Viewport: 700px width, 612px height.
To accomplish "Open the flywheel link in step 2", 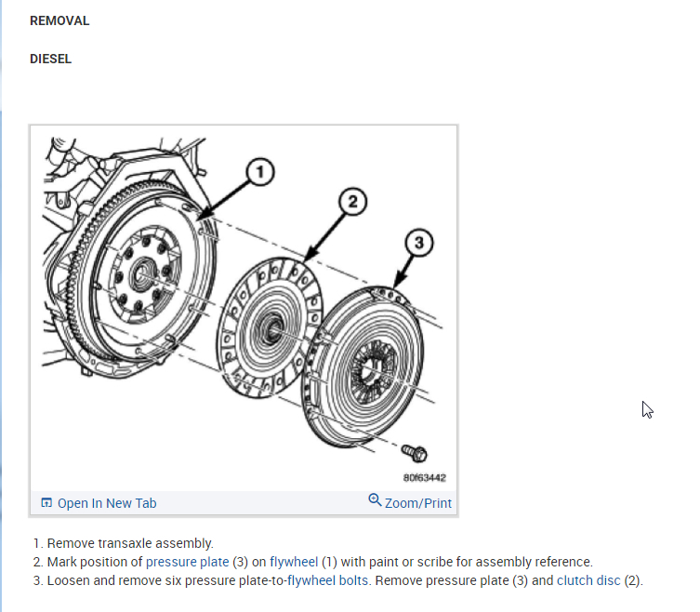I will pyautogui.click(x=294, y=562).
